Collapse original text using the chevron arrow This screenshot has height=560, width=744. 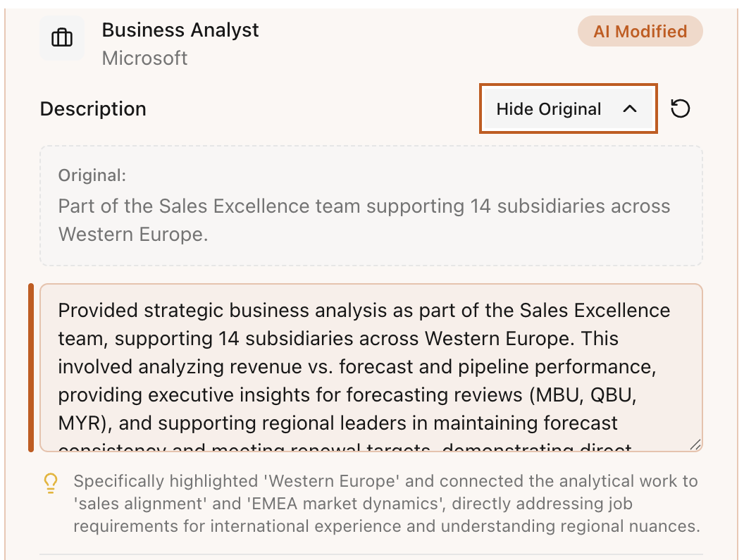pos(630,109)
